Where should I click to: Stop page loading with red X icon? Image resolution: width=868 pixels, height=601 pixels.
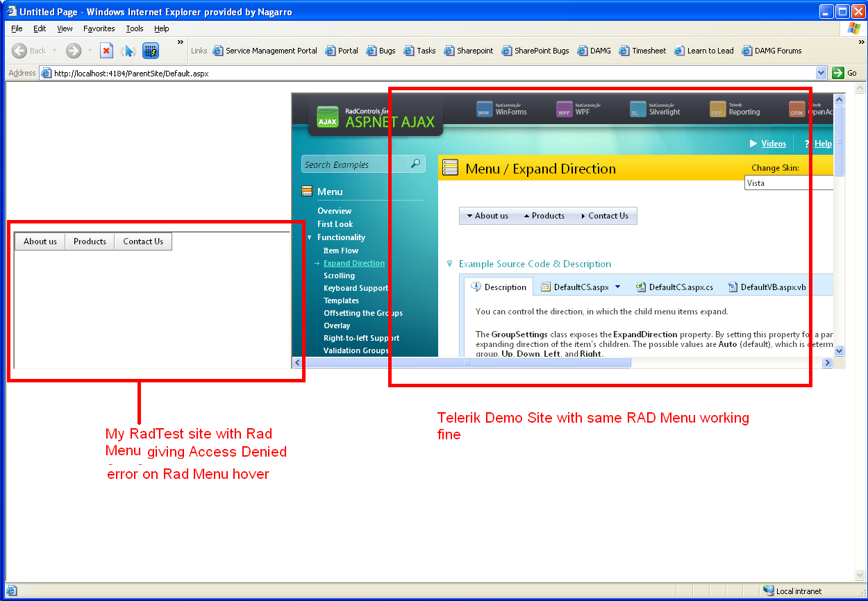106,51
